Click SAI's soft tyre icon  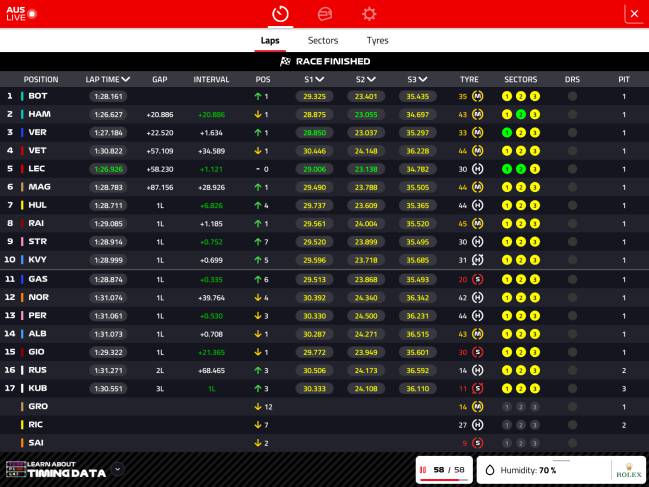tap(478, 443)
